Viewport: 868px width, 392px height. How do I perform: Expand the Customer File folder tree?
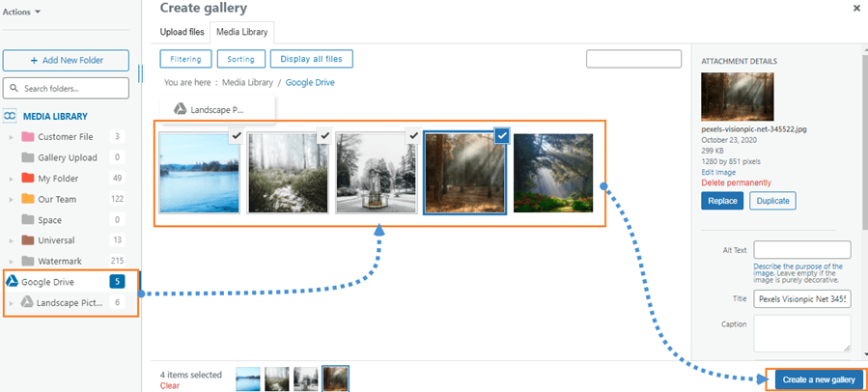tap(12, 137)
